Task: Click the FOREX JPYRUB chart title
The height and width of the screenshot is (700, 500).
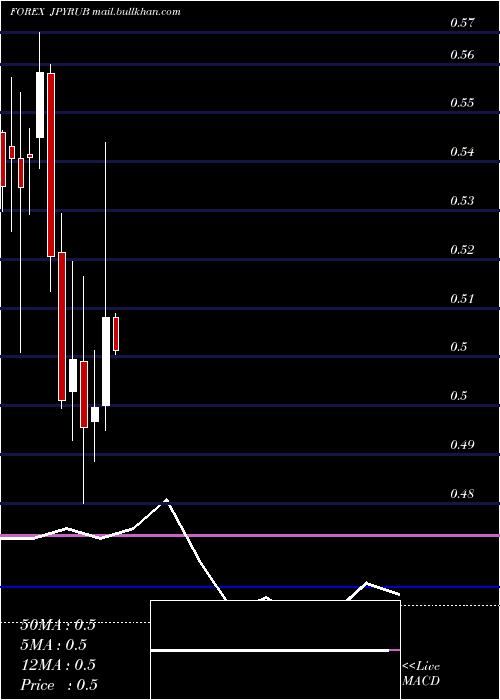Action: click(50, 12)
